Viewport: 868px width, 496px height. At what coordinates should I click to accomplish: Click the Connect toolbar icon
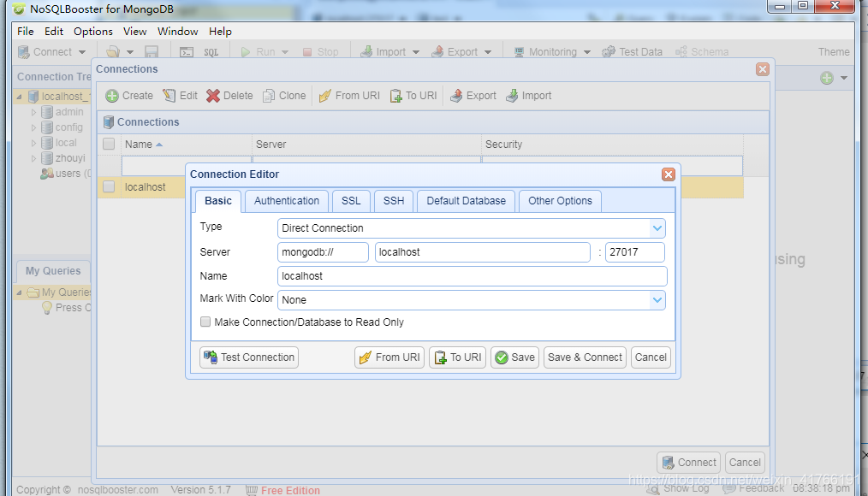24,52
